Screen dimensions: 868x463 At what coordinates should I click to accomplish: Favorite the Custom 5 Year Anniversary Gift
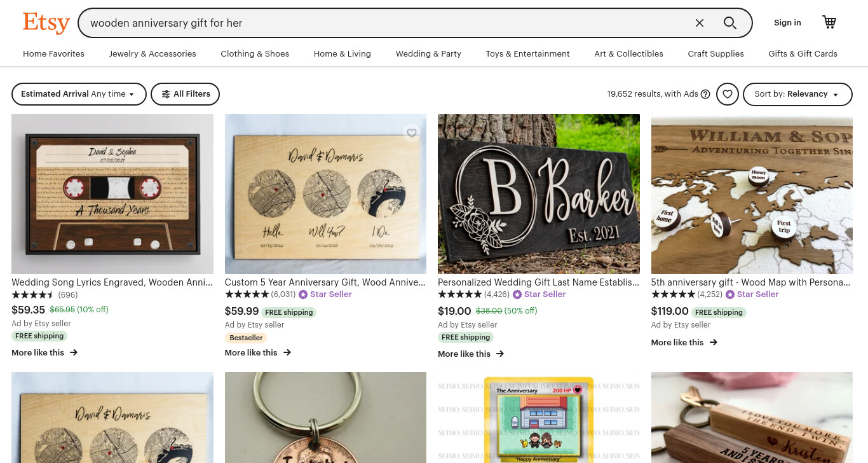pos(412,133)
